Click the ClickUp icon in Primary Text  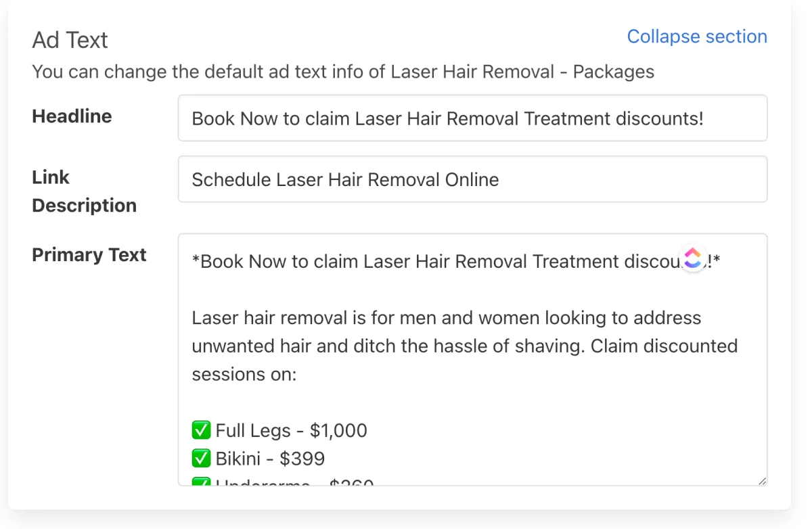pyautogui.click(x=692, y=258)
